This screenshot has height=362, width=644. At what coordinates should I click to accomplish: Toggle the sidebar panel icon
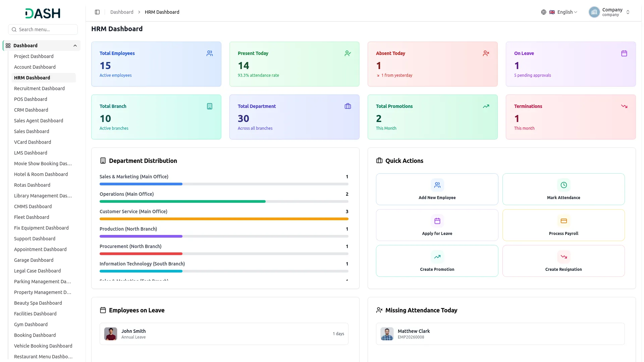(97, 12)
